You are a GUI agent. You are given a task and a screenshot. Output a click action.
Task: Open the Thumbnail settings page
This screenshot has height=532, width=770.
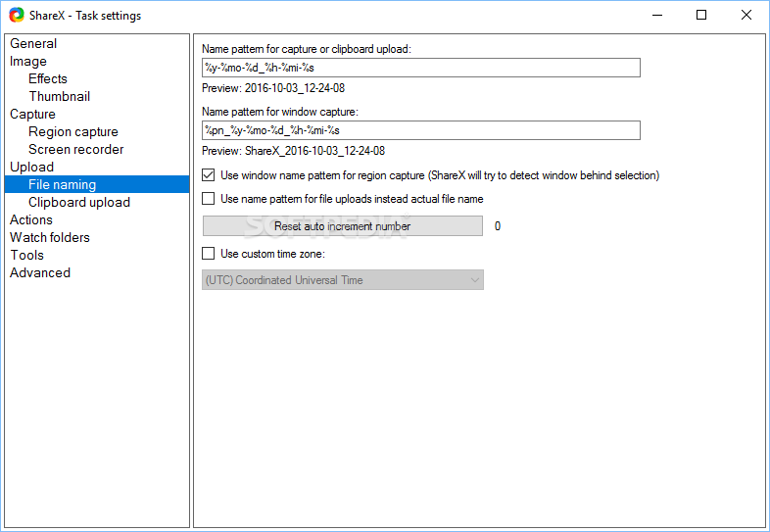60,96
